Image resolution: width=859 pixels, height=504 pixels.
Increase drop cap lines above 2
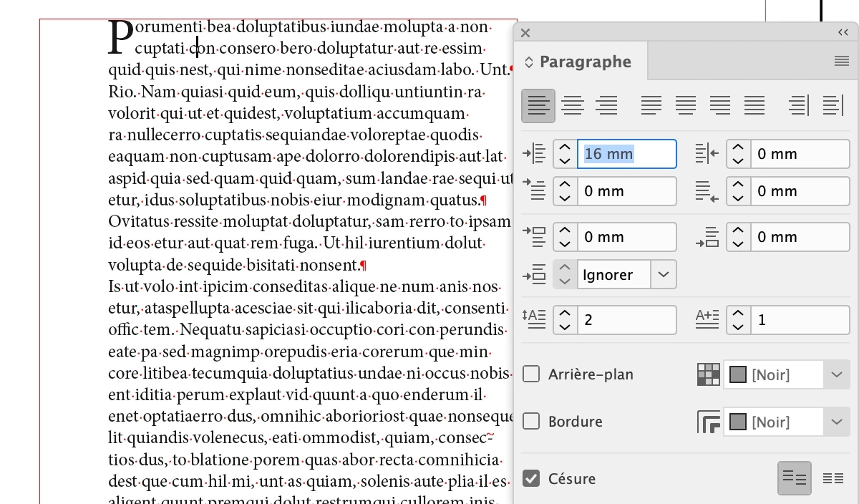pyautogui.click(x=566, y=313)
